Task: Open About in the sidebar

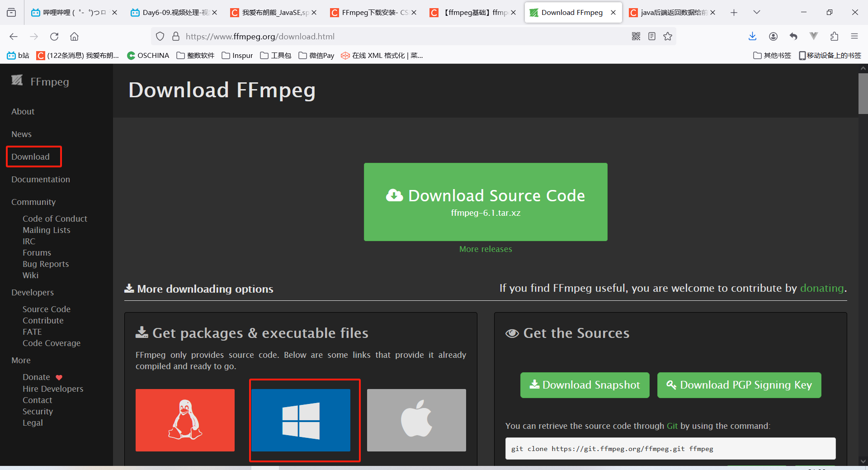Action: tap(23, 111)
